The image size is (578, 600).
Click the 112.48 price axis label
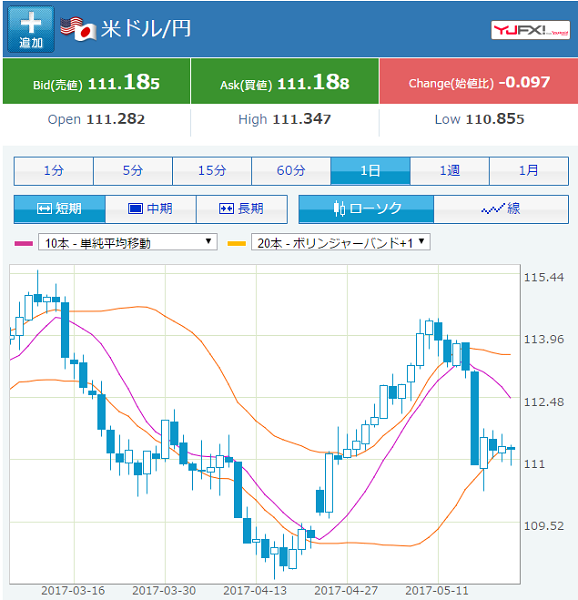(x=544, y=402)
